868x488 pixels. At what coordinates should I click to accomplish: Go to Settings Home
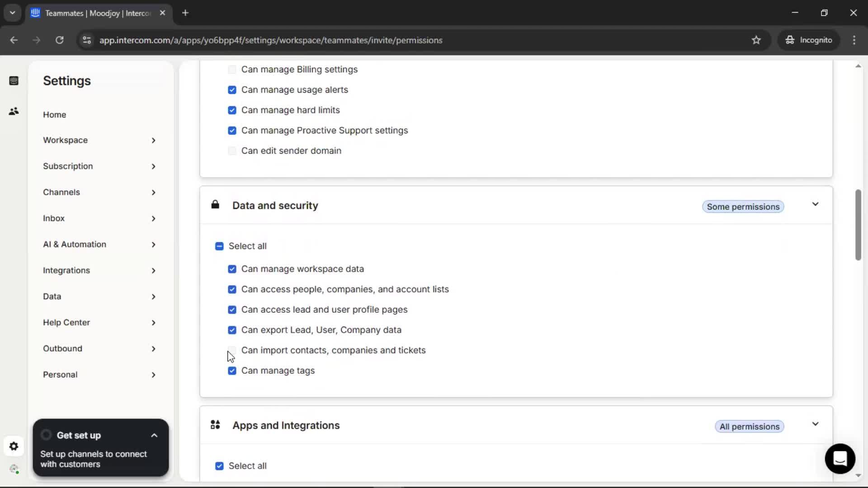coord(54,115)
